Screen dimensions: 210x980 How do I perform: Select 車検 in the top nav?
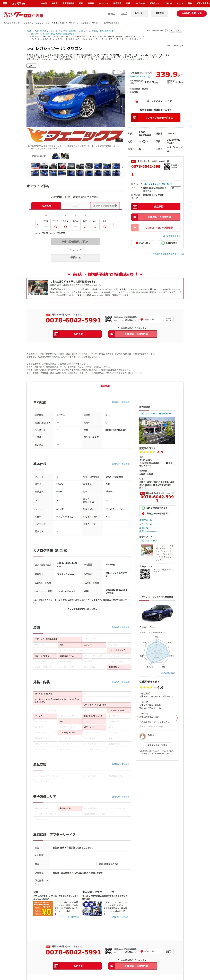(x=128, y=3)
